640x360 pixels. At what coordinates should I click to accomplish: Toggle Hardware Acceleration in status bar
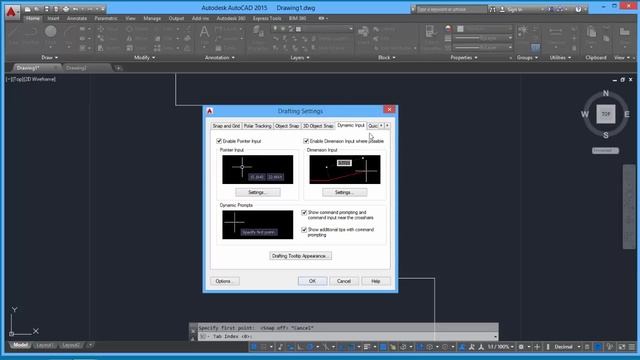point(598,347)
